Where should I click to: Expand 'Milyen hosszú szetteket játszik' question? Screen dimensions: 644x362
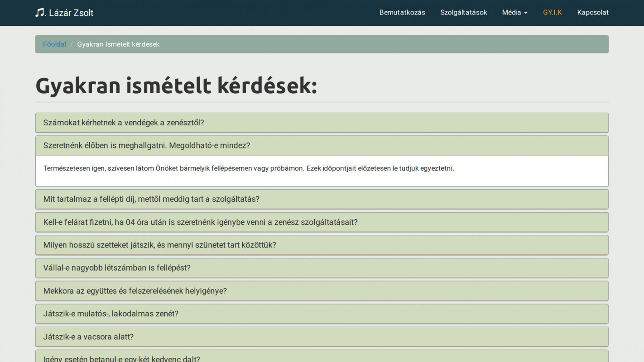[159, 245]
